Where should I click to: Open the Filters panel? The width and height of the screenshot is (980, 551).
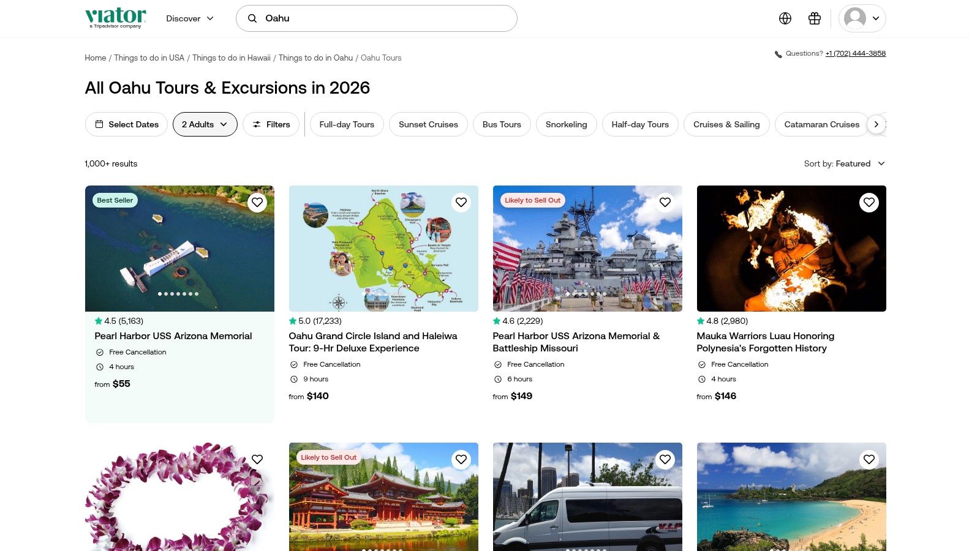pyautogui.click(x=271, y=124)
